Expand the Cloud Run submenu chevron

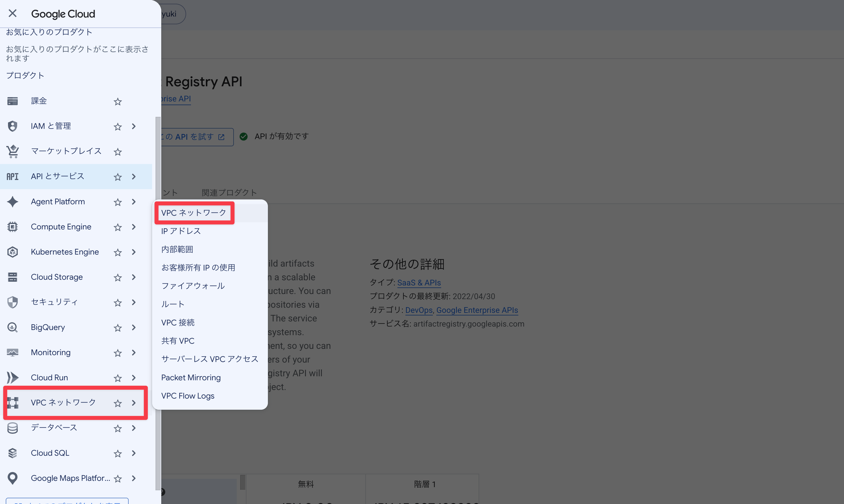(x=134, y=378)
